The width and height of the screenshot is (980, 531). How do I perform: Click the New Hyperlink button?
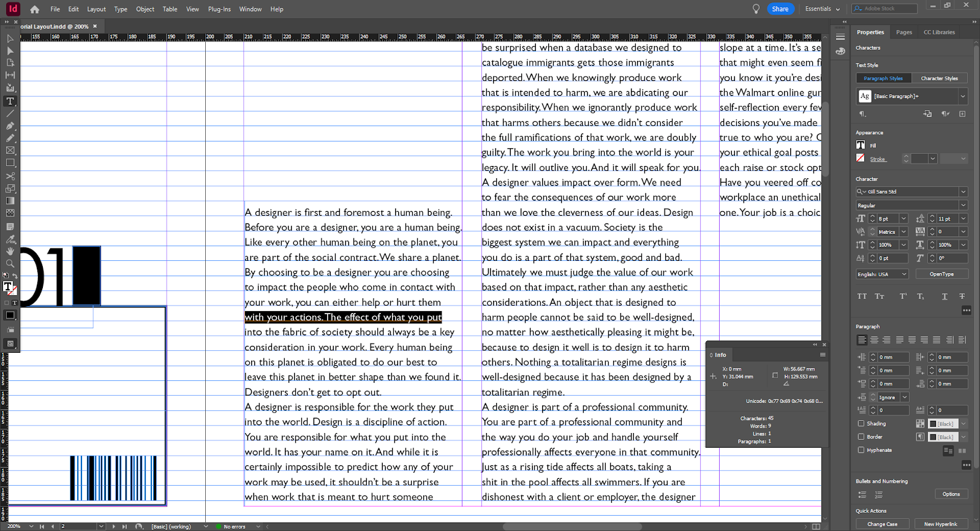940,524
